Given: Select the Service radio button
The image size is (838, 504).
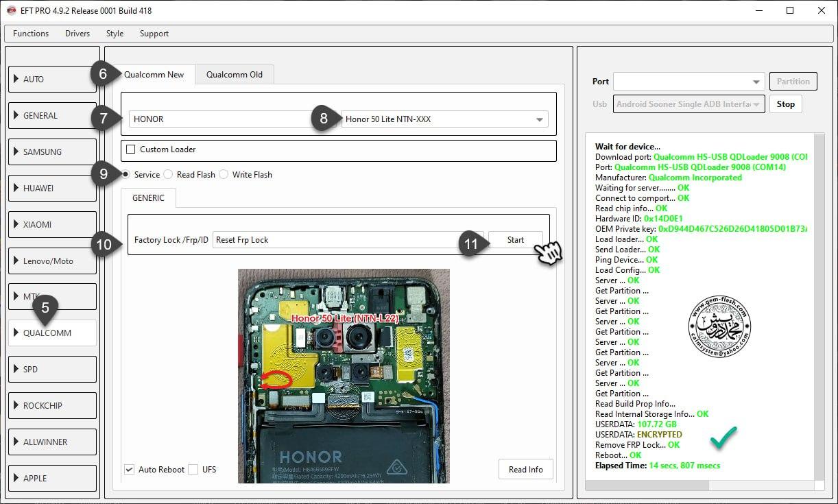Looking at the screenshot, I should tap(126, 175).
